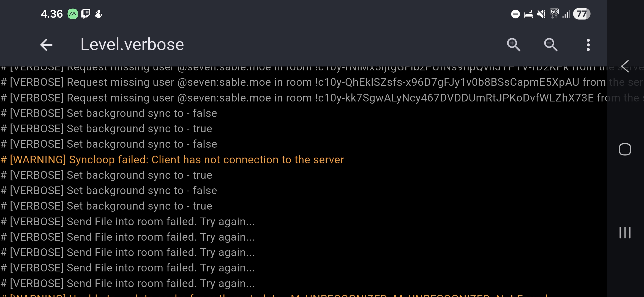
Task: Open the three-dot overflow menu
Action: 588,45
